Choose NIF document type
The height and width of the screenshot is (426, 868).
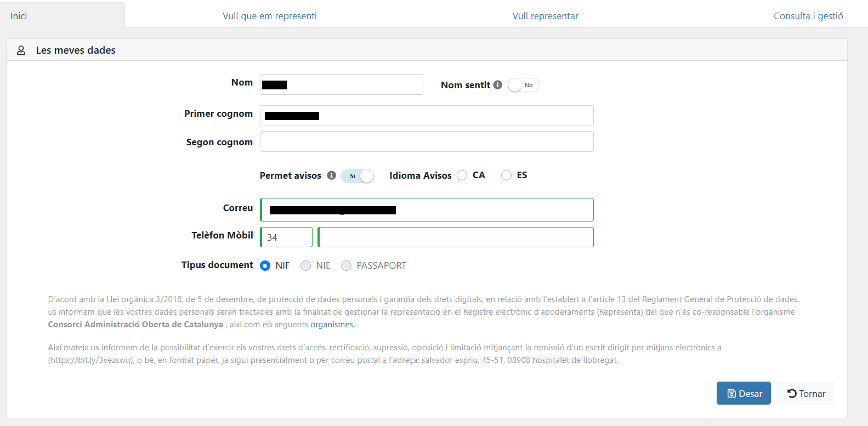tap(265, 265)
